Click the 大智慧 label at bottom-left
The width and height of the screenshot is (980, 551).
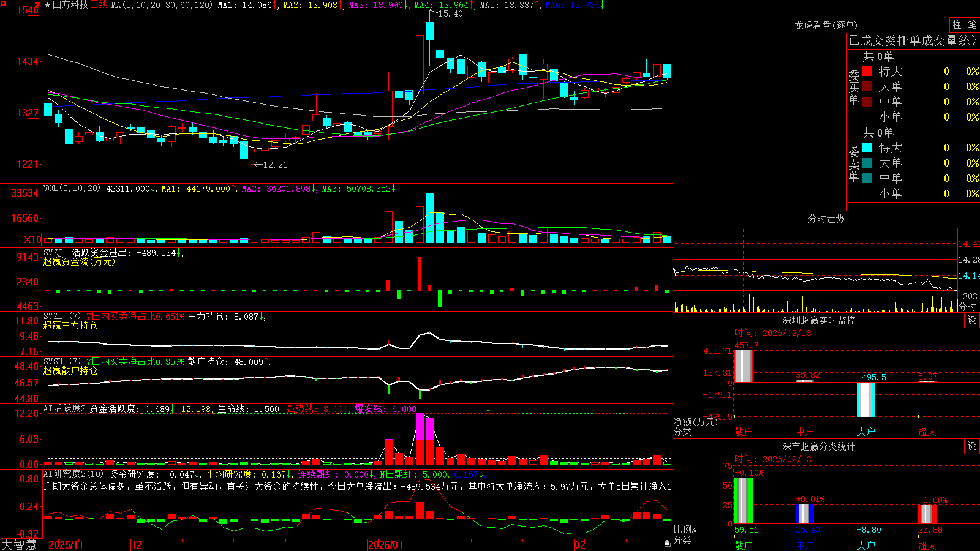tap(19, 544)
